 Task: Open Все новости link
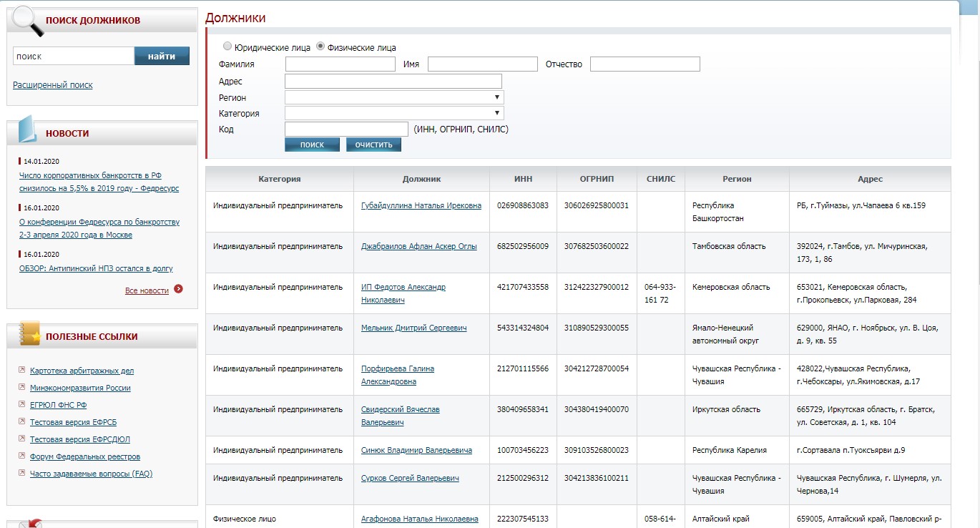click(147, 290)
